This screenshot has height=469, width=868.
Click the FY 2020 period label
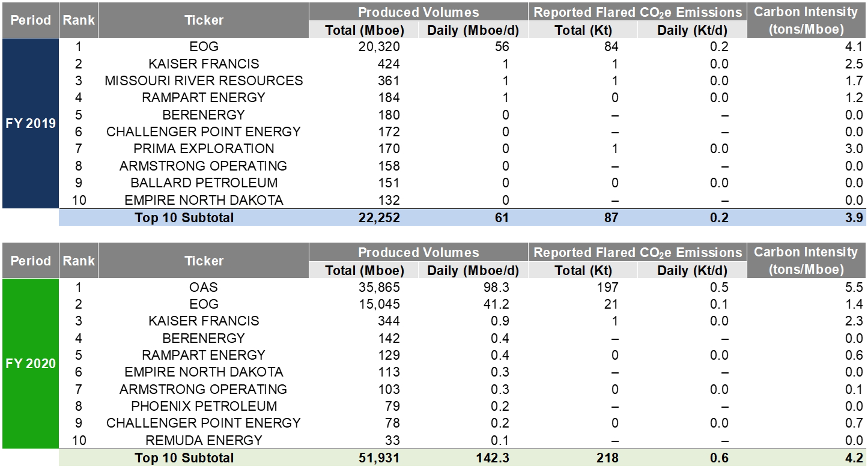[29, 364]
